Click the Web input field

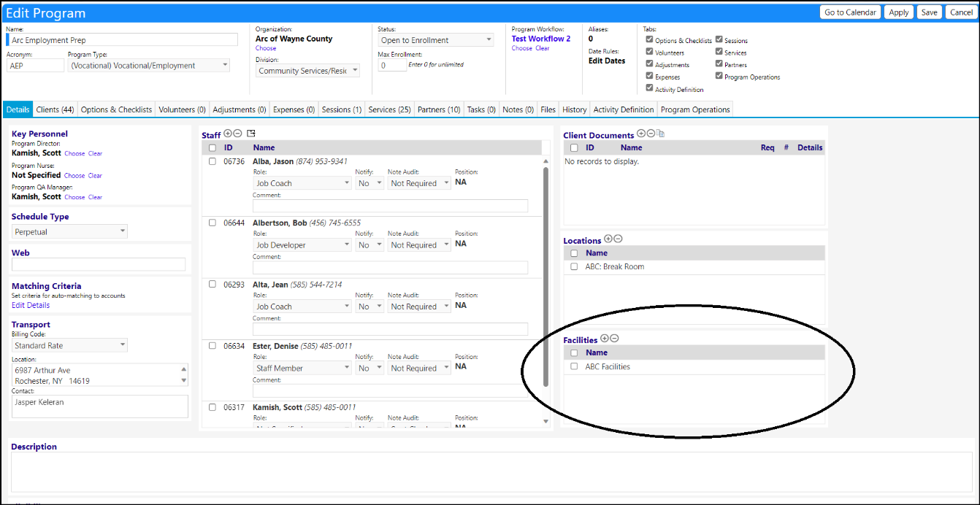click(99, 264)
